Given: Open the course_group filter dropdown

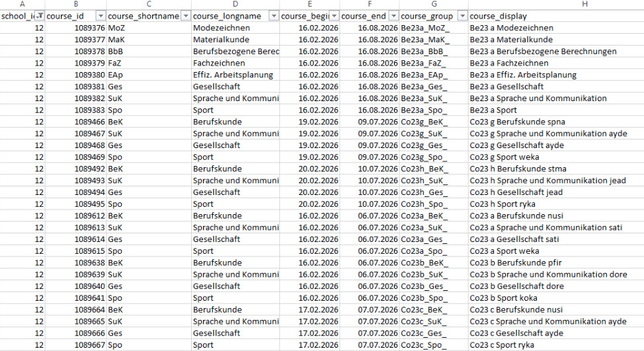Looking at the screenshot, I should point(461,15).
